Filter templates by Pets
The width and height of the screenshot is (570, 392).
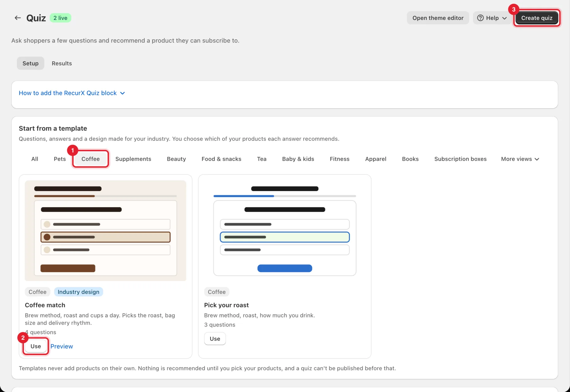click(60, 159)
